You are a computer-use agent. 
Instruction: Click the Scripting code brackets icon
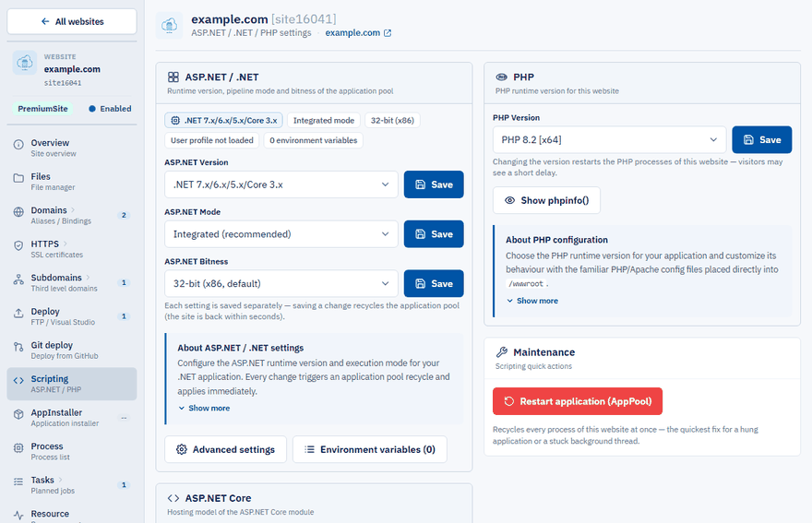[x=18, y=381]
